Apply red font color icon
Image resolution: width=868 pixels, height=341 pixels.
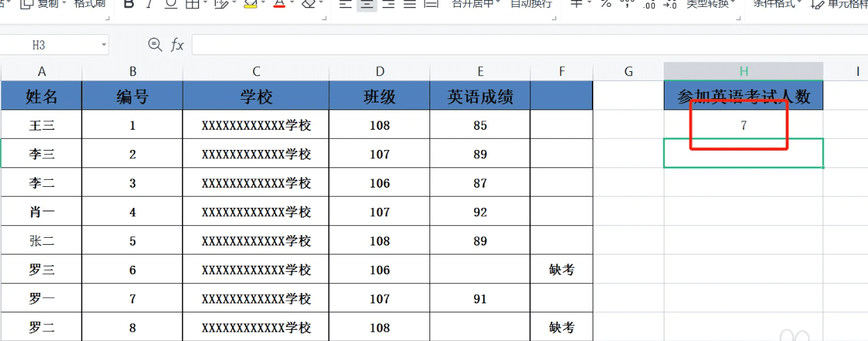(280, 3)
